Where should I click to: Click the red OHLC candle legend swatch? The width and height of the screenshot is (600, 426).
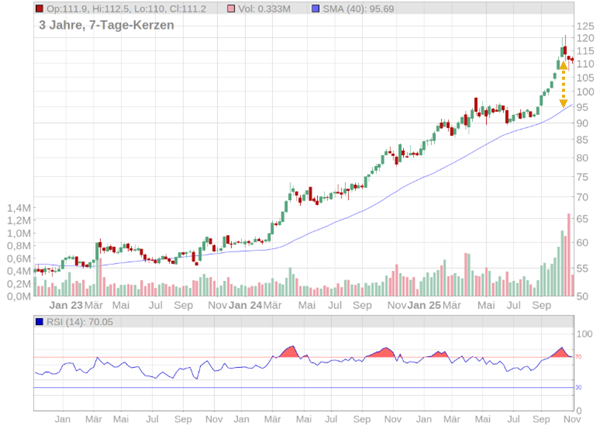click(x=39, y=9)
